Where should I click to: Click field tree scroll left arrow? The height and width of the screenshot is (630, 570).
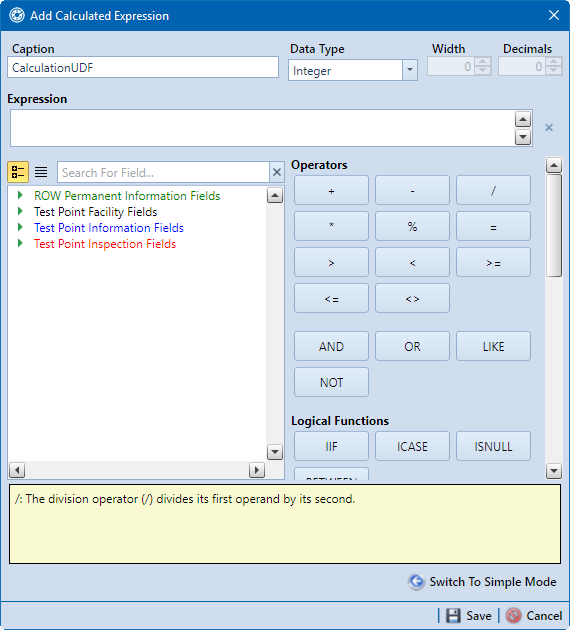(17, 470)
